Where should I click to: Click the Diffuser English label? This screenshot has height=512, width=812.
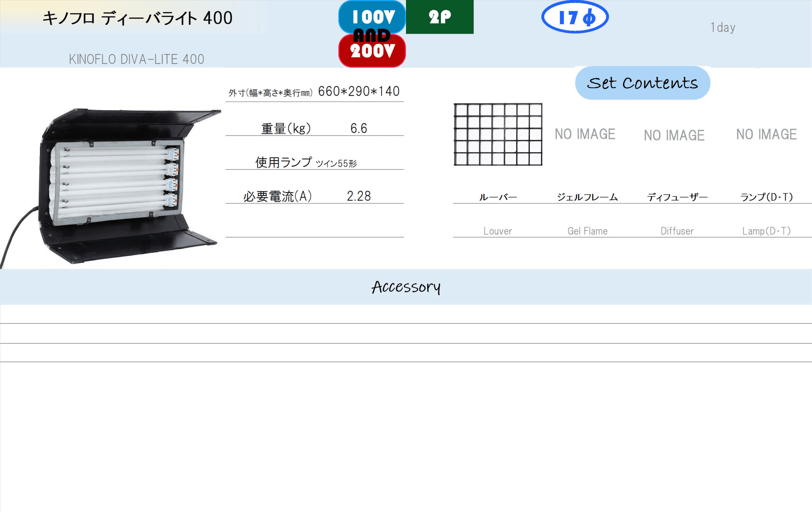tap(677, 231)
